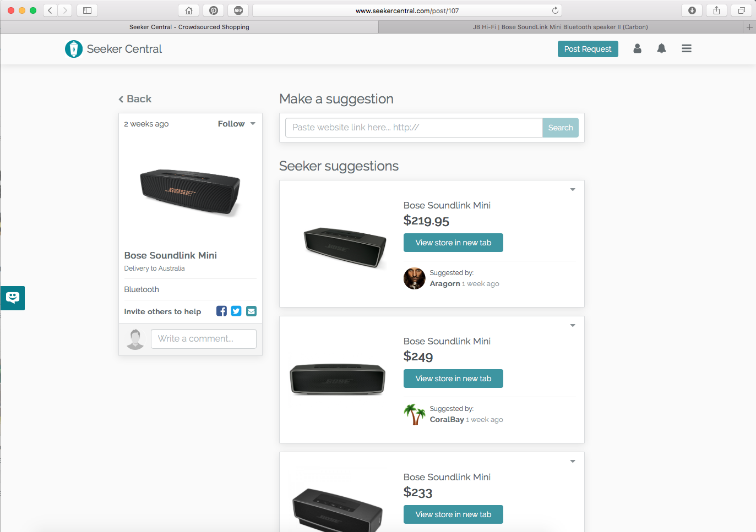This screenshot has height=532, width=756.
Task: Click the $219.95 suggestion speaker image
Action: tap(345, 247)
